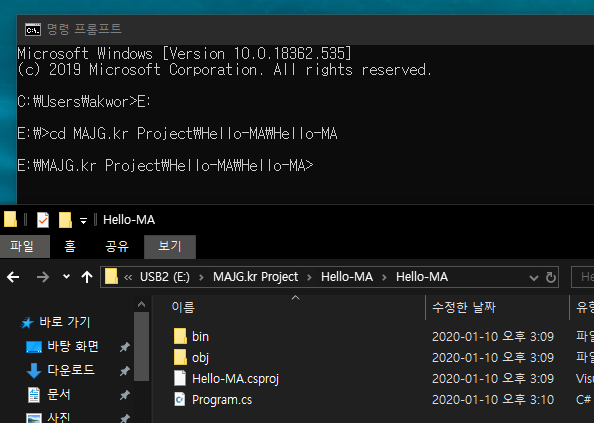Click the 다운로드 blue arrow icon
The width and height of the screenshot is (594, 423).
click(34, 371)
